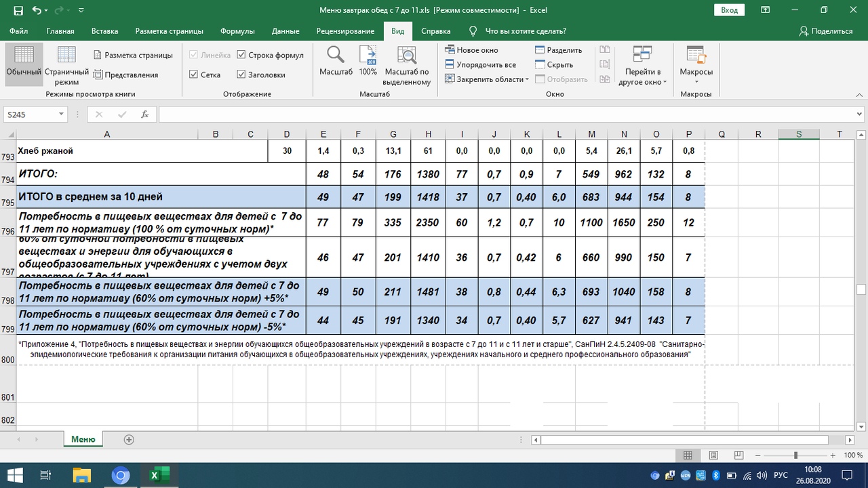Click the Insert Function fx icon
868x488 pixels.
[144, 115]
